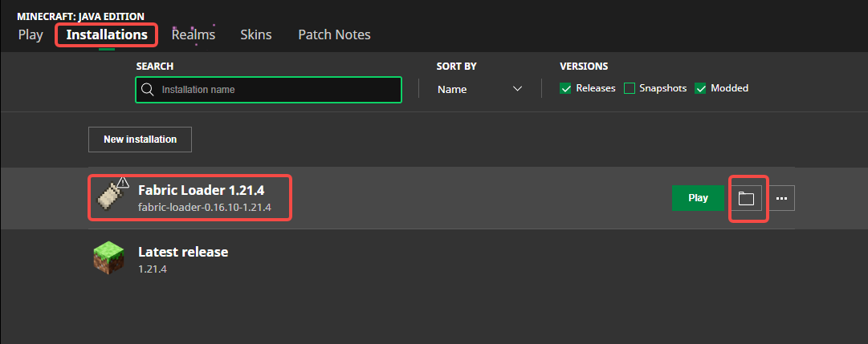Click the Sort By chevron arrow

point(517,89)
